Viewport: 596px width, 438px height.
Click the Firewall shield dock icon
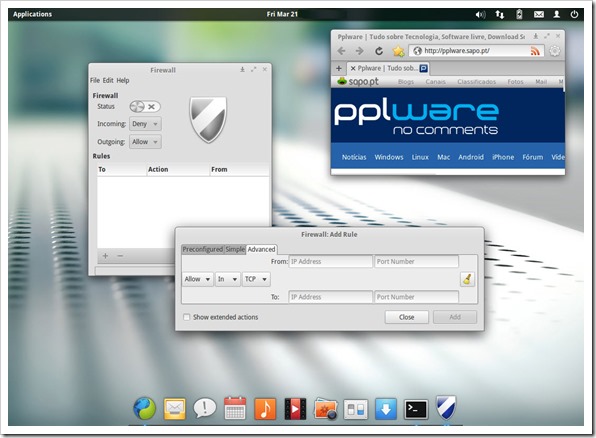(445, 408)
